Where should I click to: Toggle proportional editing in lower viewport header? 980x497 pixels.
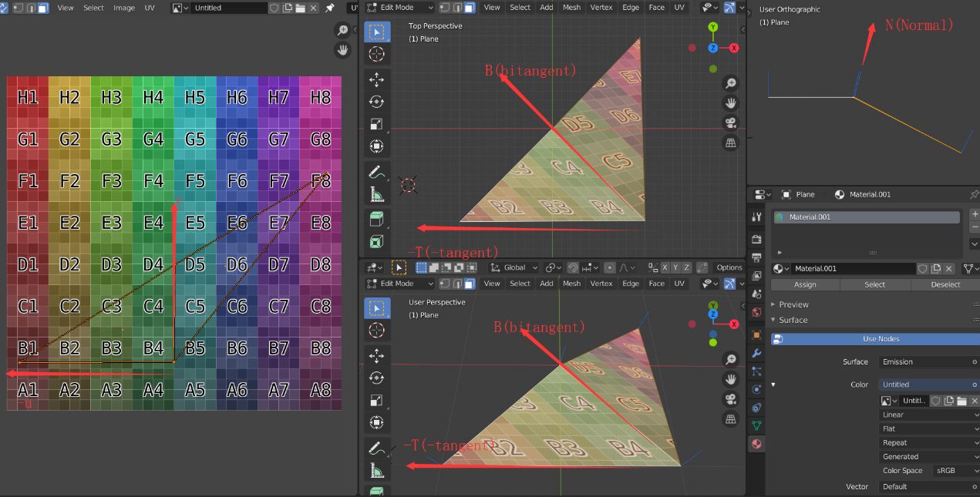pos(610,267)
